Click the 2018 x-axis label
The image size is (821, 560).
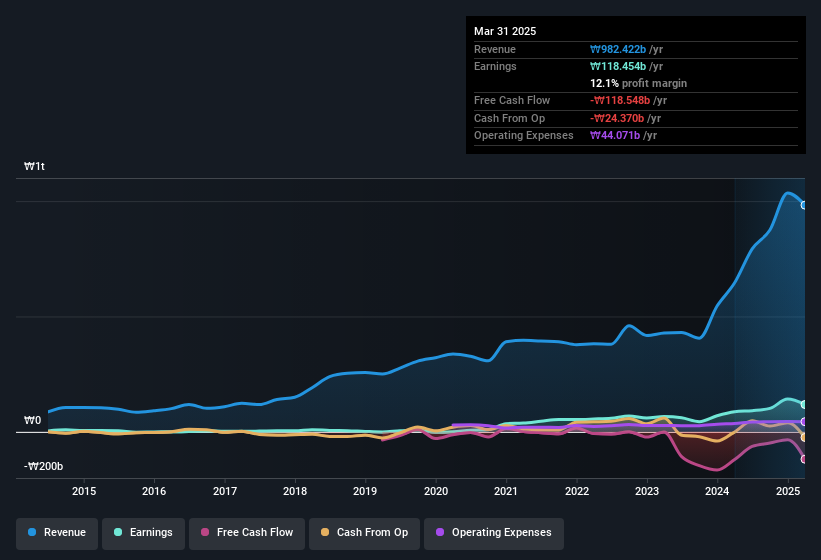tap(295, 491)
